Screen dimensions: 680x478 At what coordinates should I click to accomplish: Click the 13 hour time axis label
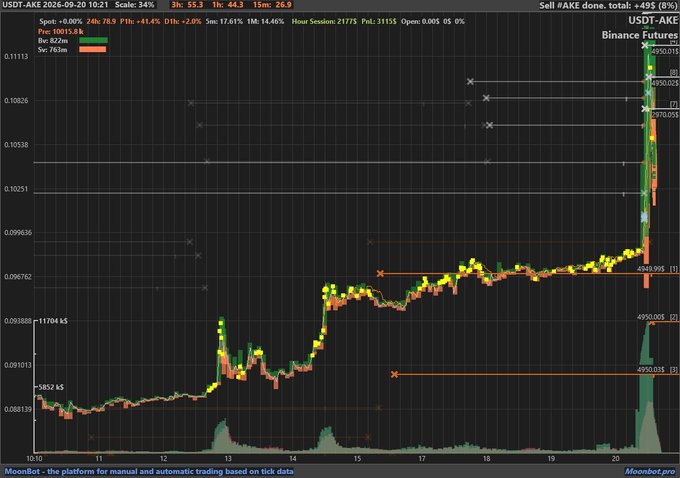click(x=228, y=458)
